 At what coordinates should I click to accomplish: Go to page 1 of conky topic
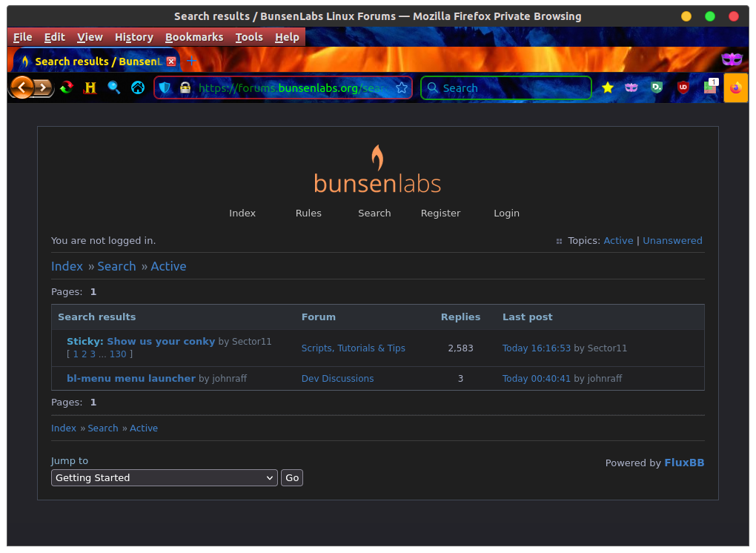coord(76,354)
